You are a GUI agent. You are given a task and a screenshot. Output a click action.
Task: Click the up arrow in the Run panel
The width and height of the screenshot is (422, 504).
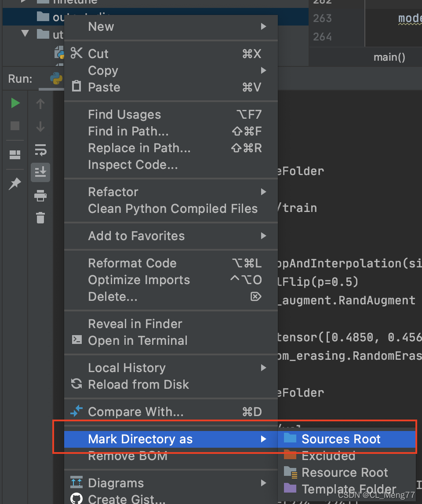click(x=40, y=104)
